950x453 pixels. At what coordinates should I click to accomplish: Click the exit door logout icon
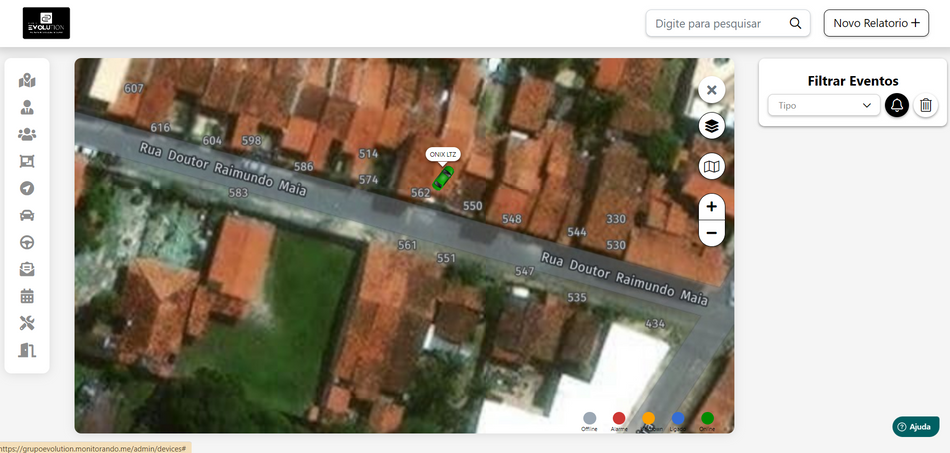click(x=27, y=350)
